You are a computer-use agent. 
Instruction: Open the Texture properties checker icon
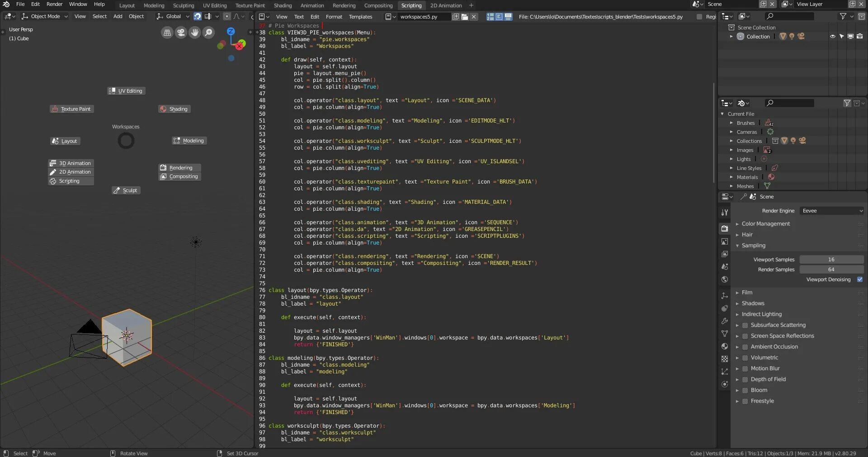pyautogui.click(x=725, y=359)
